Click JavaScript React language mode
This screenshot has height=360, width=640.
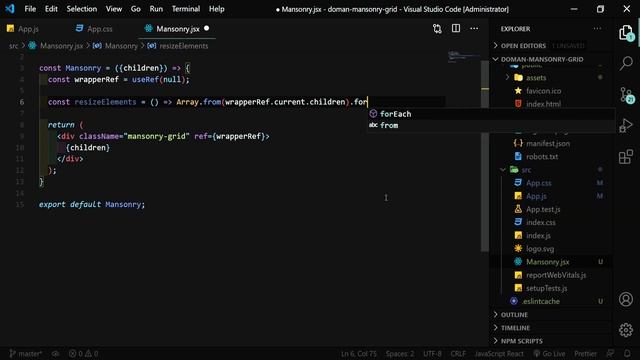click(x=499, y=353)
